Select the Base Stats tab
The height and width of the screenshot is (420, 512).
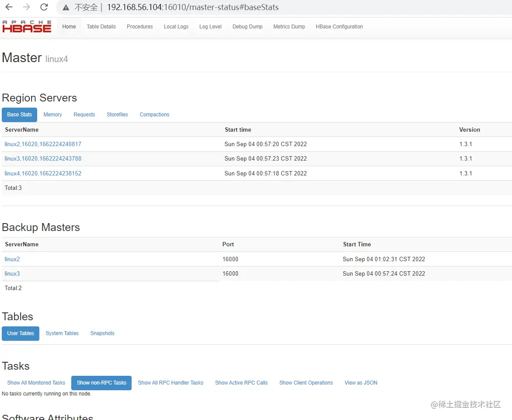point(20,115)
